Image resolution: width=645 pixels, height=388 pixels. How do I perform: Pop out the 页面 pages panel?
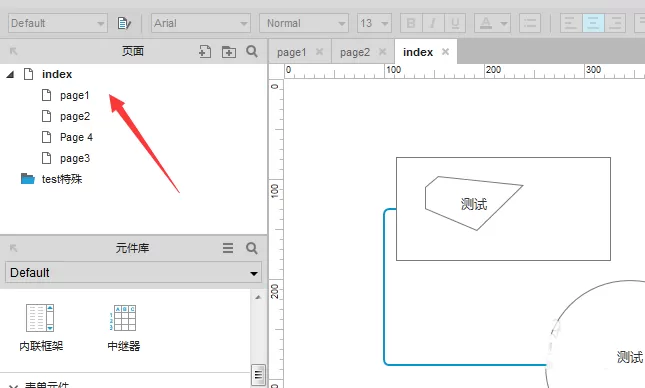tap(14, 51)
